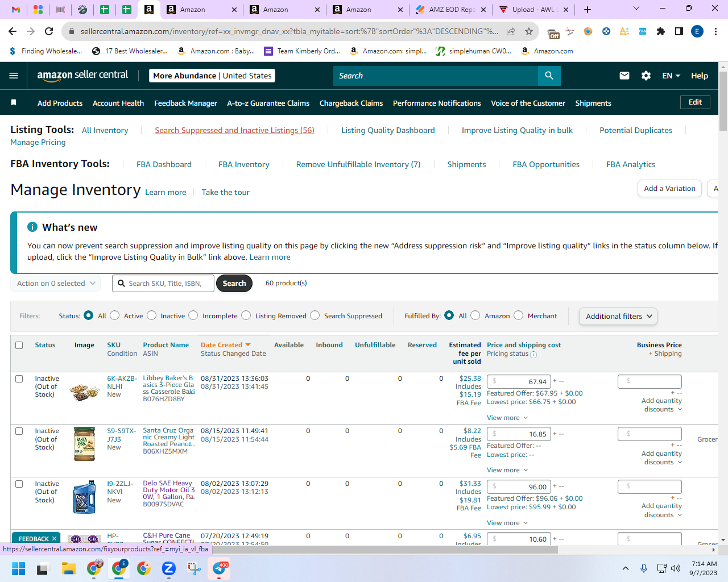Select the Libbey Baker's Basics row checkbox
The height and width of the screenshot is (582, 728).
19,379
